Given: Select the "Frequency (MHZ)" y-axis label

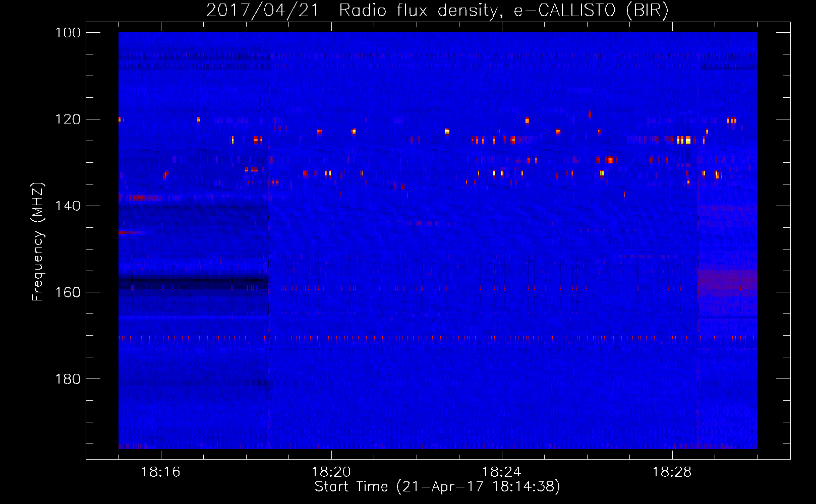Looking at the screenshot, I should [x=38, y=241].
